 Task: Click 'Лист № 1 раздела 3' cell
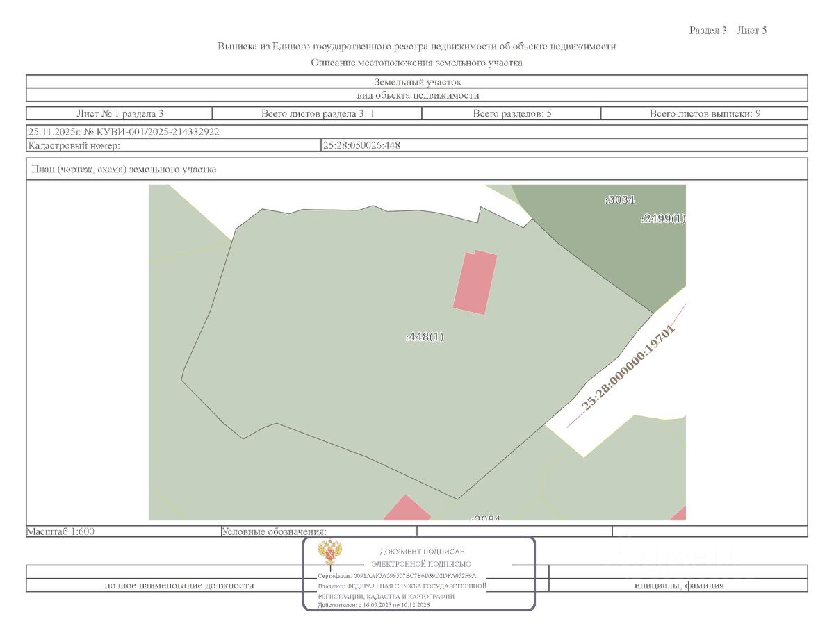point(120,113)
